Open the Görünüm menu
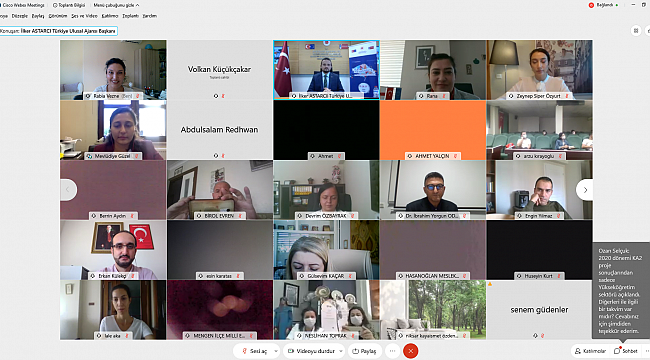Viewport: 650px width, 360px height. point(58,16)
